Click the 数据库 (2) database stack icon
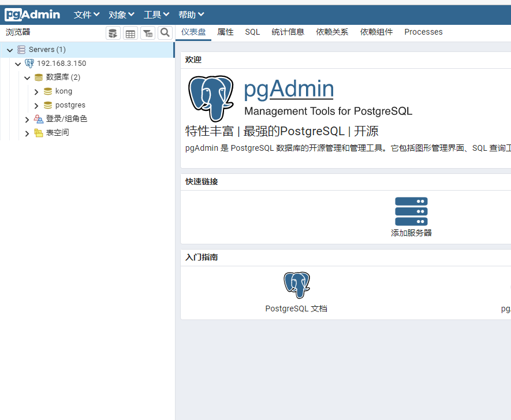This screenshot has height=420, width=511. tap(39, 77)
